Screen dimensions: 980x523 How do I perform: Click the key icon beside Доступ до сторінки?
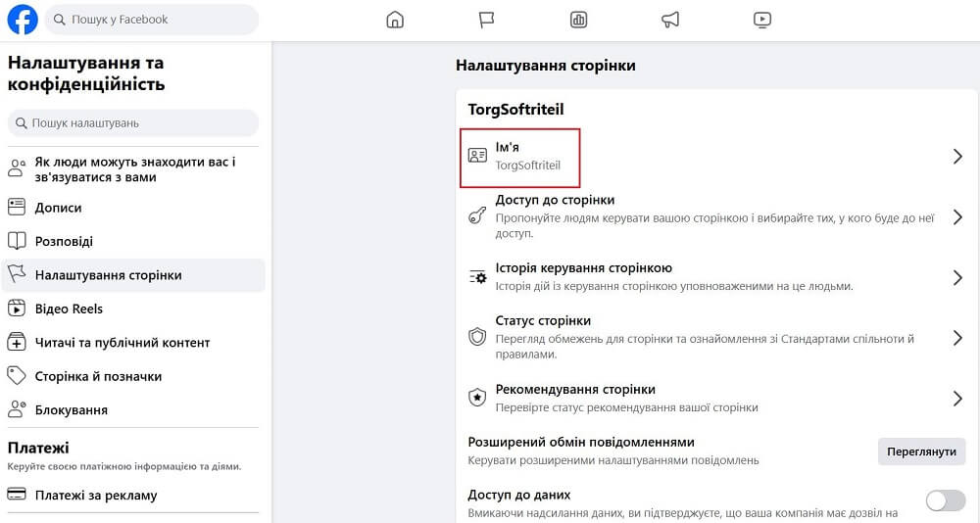click(477, 216)
